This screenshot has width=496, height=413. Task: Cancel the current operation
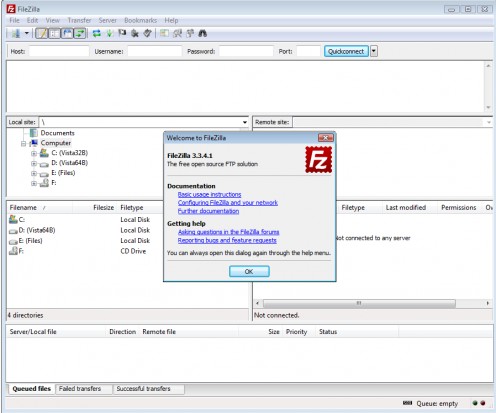click(122, 33)
